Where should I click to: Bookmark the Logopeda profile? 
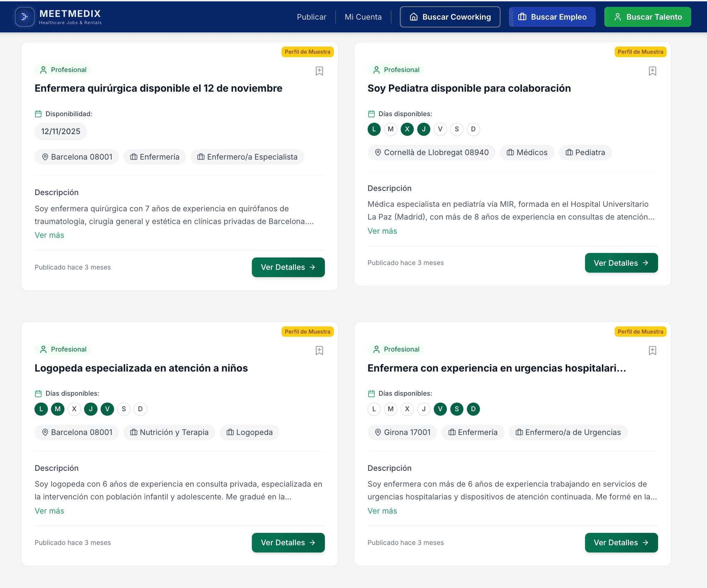pyautogui.click(x=319, y=351)
